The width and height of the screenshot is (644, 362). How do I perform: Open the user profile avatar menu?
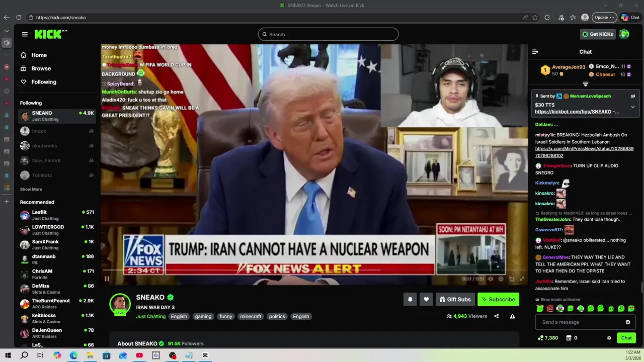(x=624, y=34)
